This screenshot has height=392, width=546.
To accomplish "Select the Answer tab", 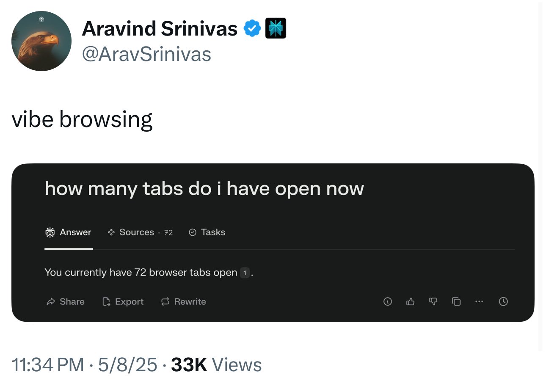I will click(68, 232).
